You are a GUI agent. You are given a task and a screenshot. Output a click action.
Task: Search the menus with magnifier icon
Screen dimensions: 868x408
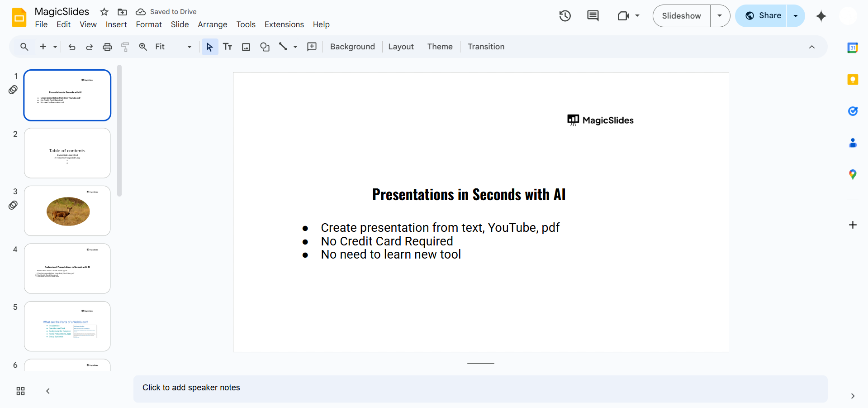[x=24, y=47]
